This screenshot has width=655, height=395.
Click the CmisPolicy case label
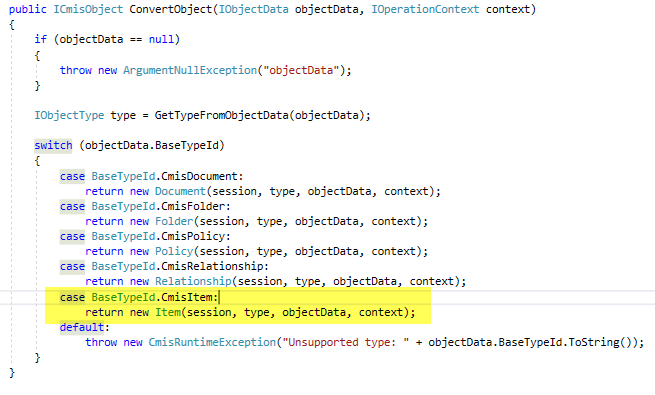(193, 236)
